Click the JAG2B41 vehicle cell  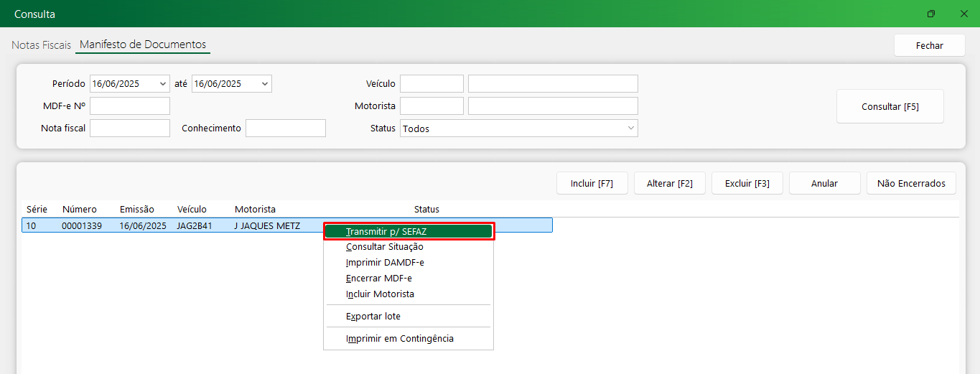click(195, 225)
